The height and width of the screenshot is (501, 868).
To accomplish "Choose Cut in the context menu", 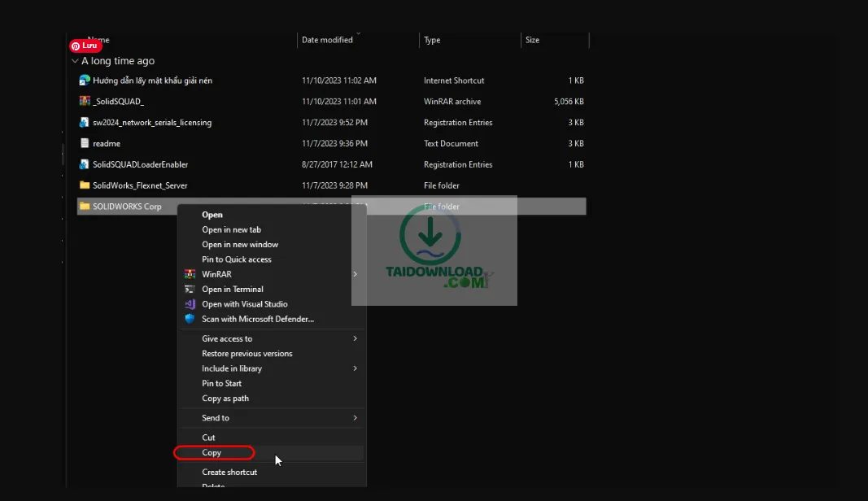I will coord(209,438).
